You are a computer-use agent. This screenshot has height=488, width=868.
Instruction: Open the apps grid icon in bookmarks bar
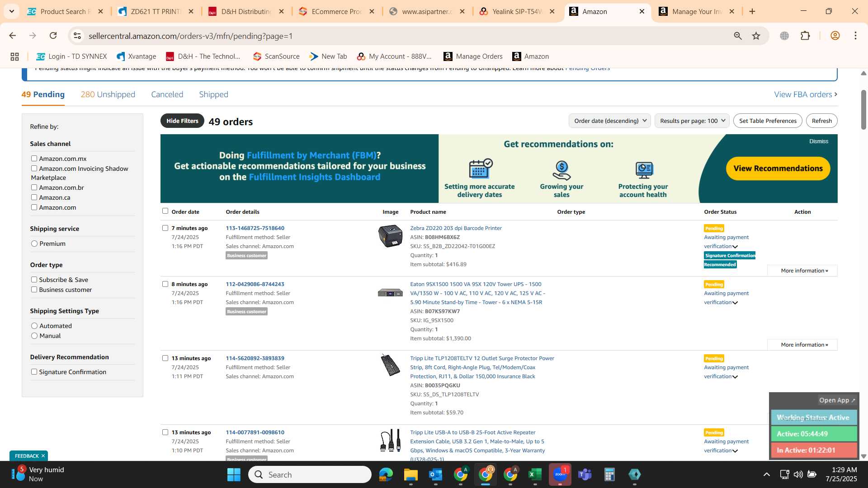coord(14,56)
